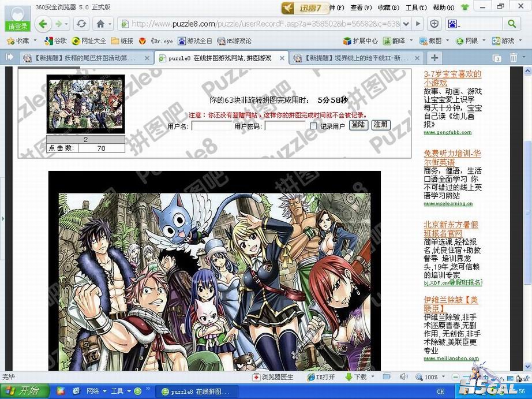The height and width of the screenshot is (399, 532).
Task: Close the puzzle8 在线拼图游戏网站 tab
Action: pyautogui.click(x=282, y=58)
